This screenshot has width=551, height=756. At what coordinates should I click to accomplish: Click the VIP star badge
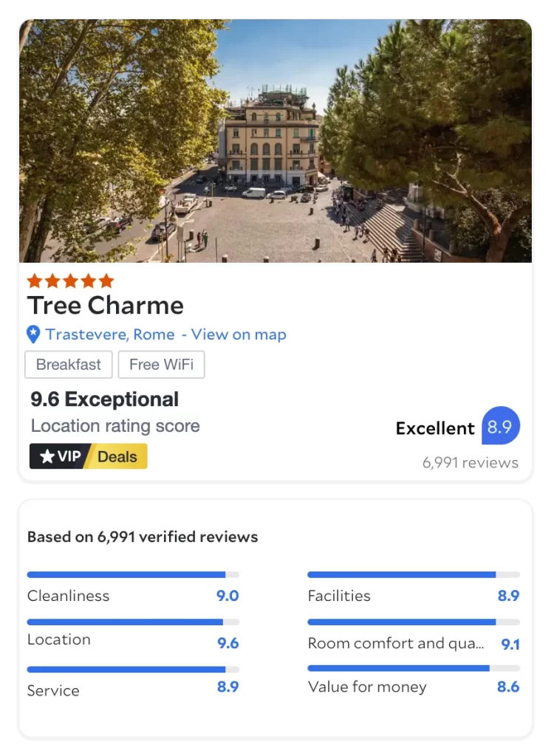(60, 456)
